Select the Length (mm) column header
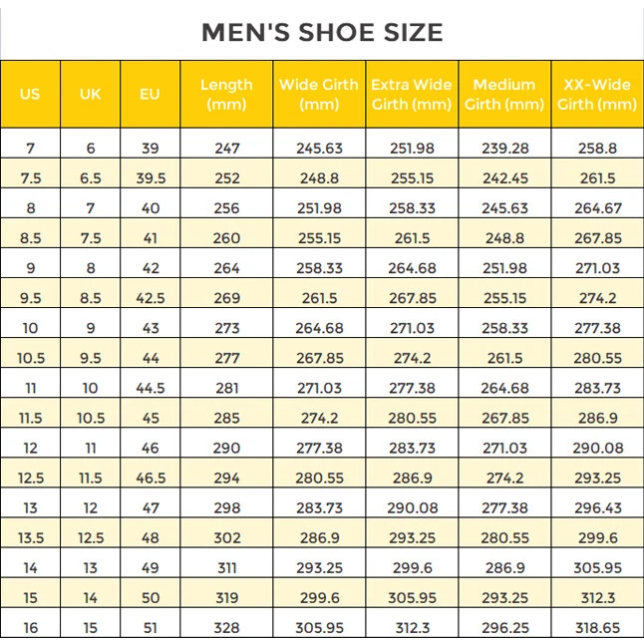This screenshot has height=644, width=644. point(226,95)
